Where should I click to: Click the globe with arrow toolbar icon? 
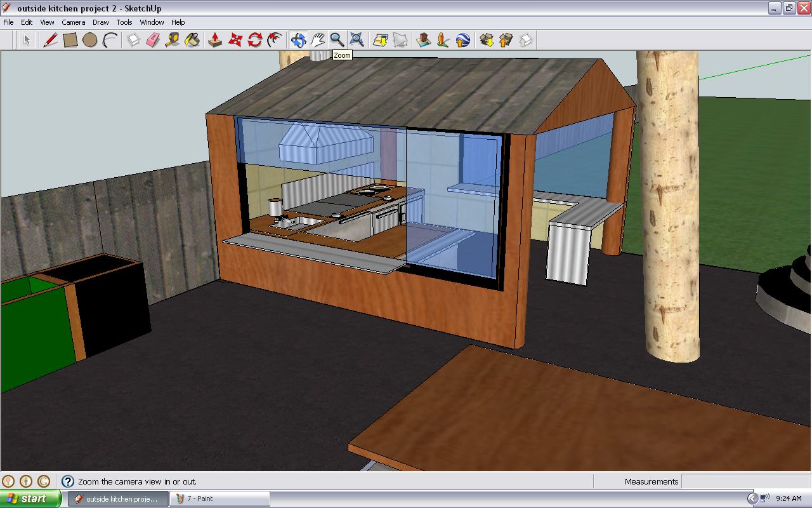tap(463, 40)
